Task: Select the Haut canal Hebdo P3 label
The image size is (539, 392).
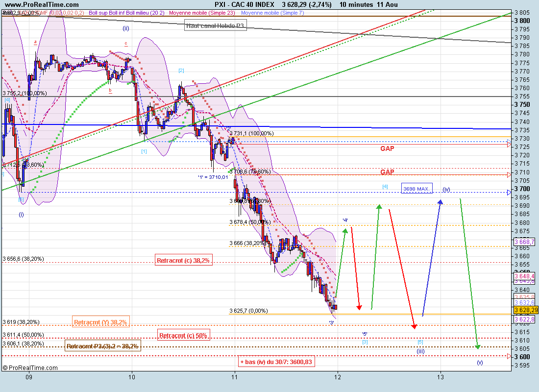Action: [215, 25]
